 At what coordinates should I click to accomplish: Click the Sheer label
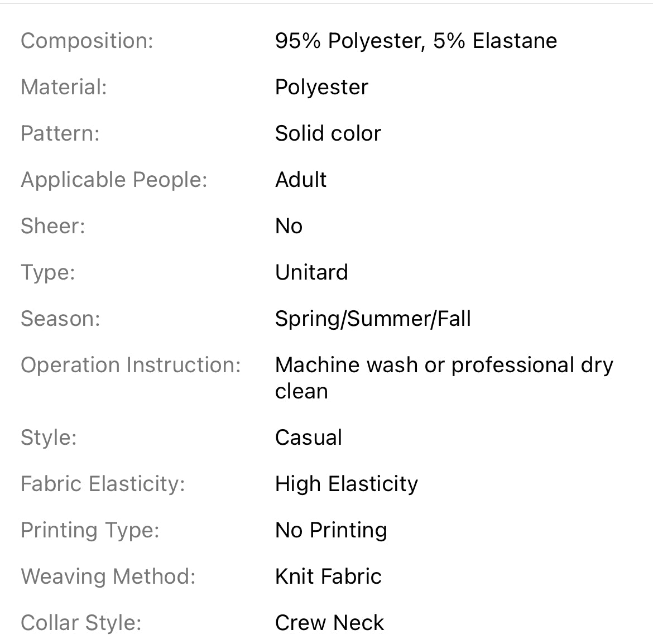click(x=52, y=226)
